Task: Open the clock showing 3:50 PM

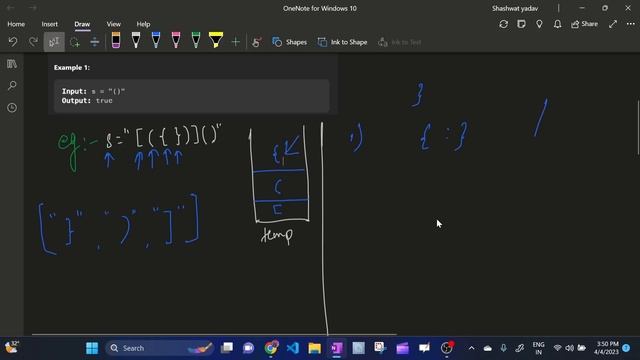Action: point(607,348)
